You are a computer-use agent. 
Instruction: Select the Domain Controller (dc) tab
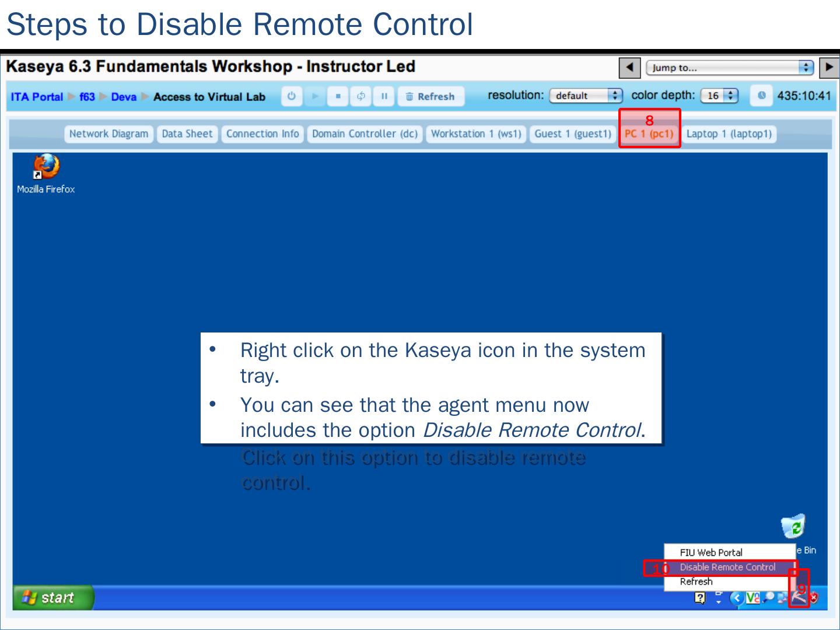click(x=365, y=134)
